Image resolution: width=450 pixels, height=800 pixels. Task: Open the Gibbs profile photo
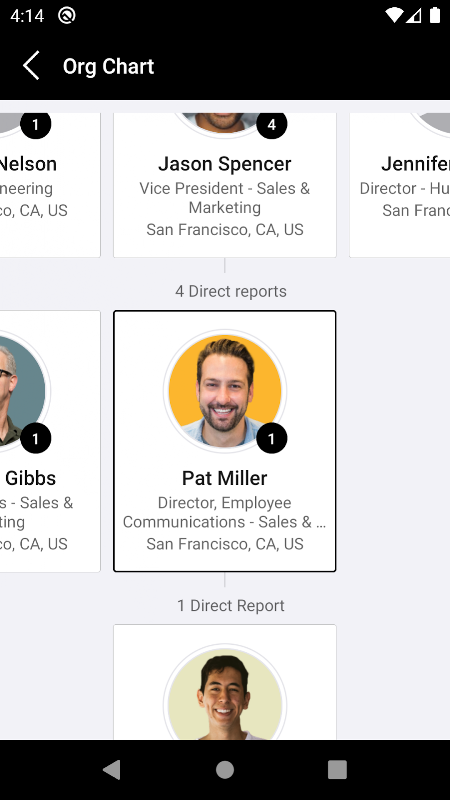pos(23,391)
